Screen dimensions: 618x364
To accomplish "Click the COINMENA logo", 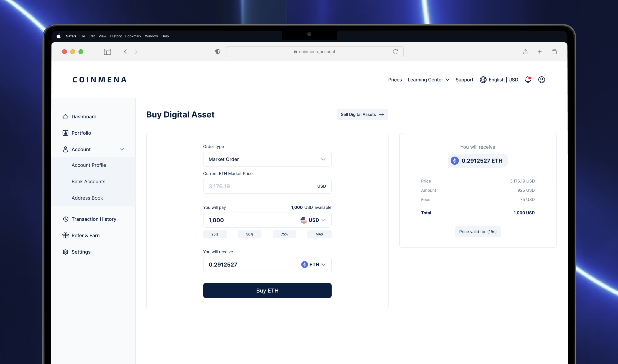I will click(100, 80).
